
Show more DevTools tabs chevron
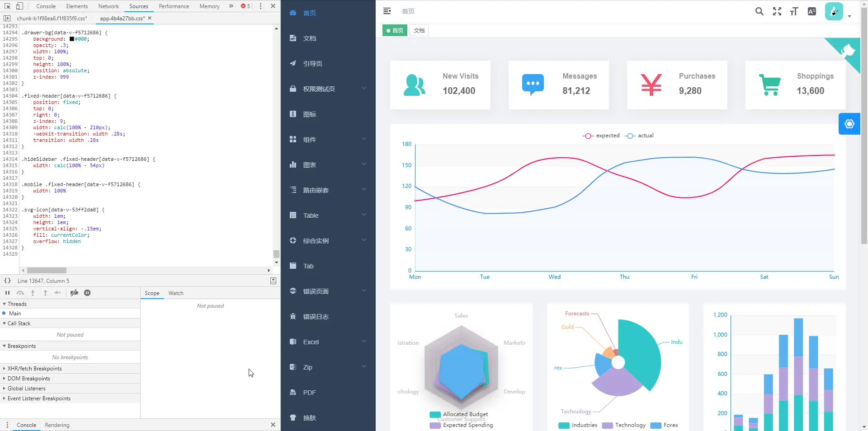tap(231, 6)
